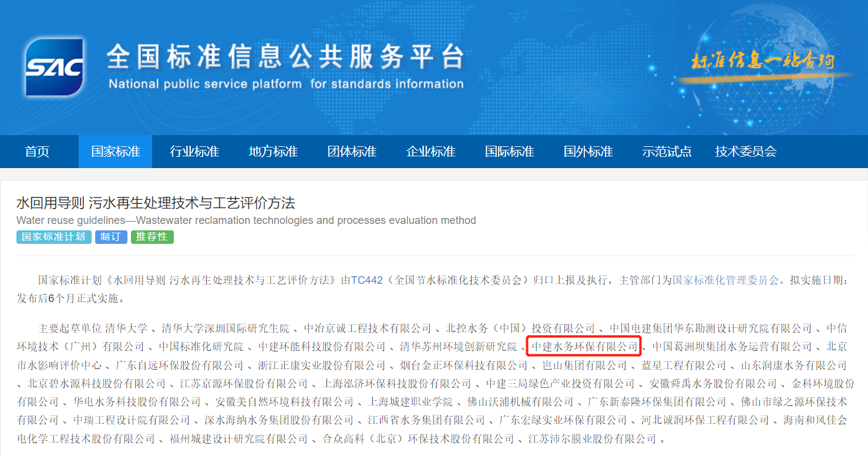Open the 国外标准 navigation item
This screenshot has width=868, height=456.
pos(588,152)
